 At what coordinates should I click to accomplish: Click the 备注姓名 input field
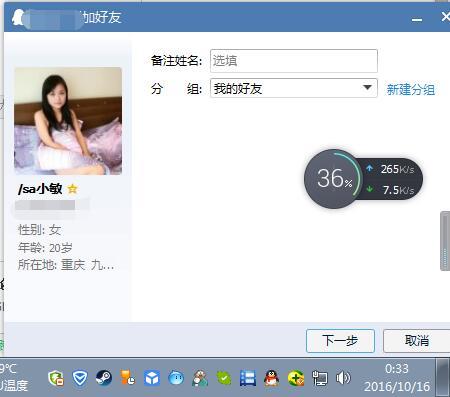[x=294, y=61]
